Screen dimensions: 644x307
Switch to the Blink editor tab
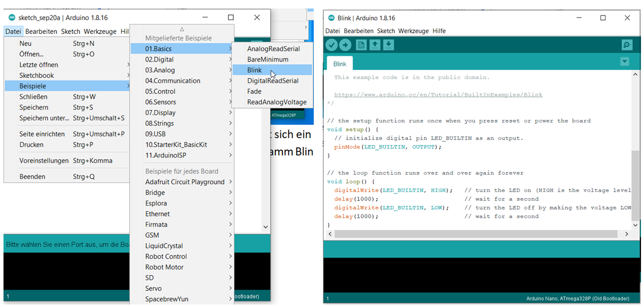[x=339, y=63]
